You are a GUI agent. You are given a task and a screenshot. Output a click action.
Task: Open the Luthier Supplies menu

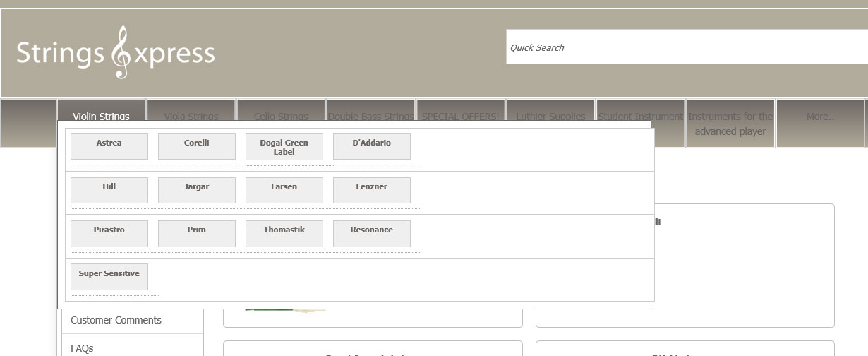tap(550, 117)
